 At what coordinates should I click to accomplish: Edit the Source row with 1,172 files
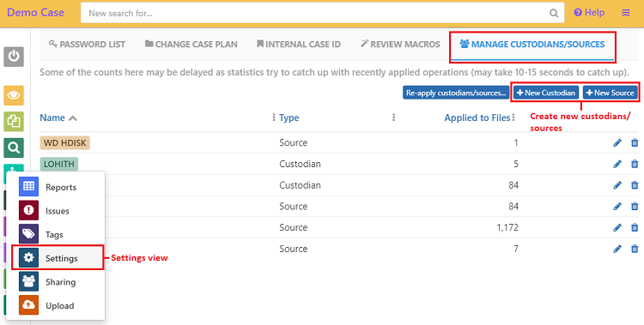tap(617, 227)
